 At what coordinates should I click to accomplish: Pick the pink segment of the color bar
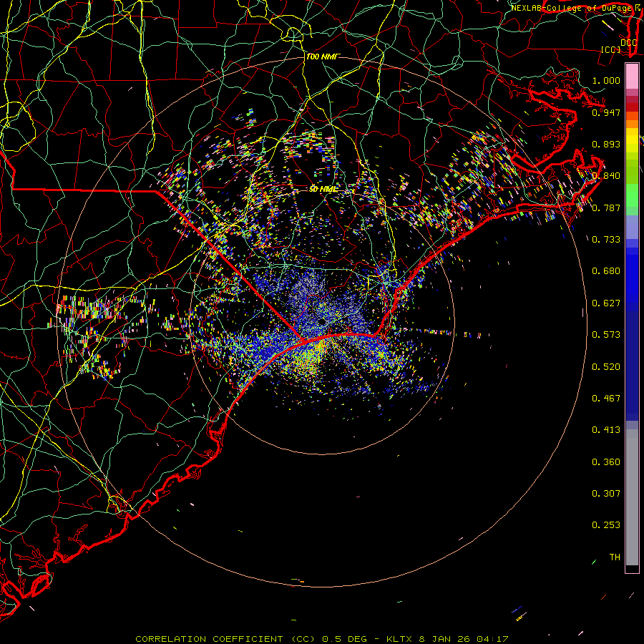(632, 77)
